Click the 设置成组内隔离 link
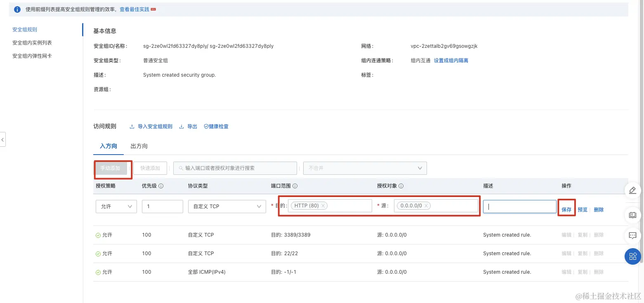644x303 pixels. click(x=451, y=61)
